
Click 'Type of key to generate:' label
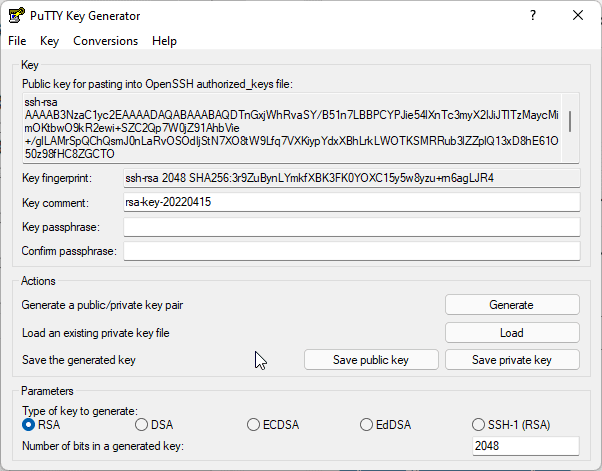coord(80,411)
